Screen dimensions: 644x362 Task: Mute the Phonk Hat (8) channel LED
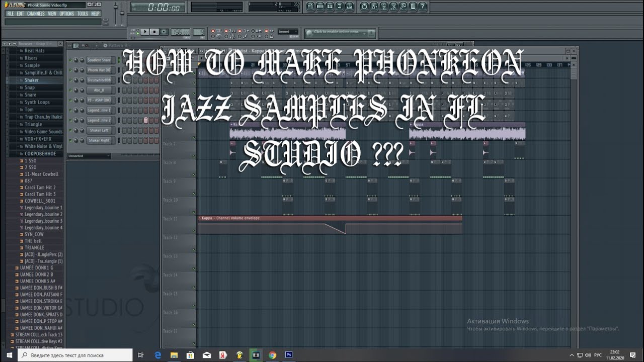point(70,70)
